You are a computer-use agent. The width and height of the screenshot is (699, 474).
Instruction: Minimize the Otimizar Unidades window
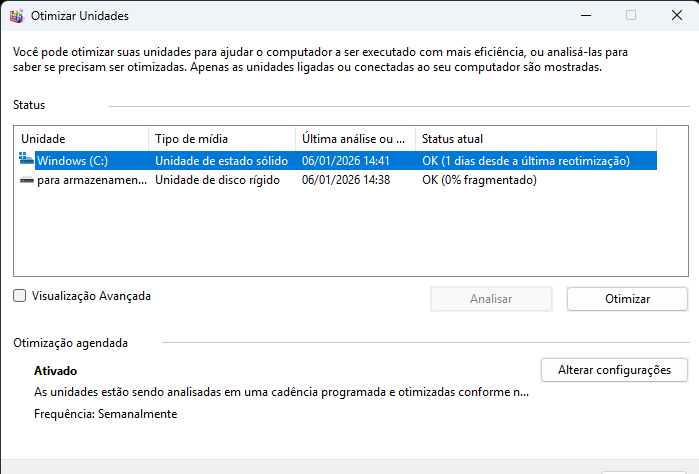(586, 16)
